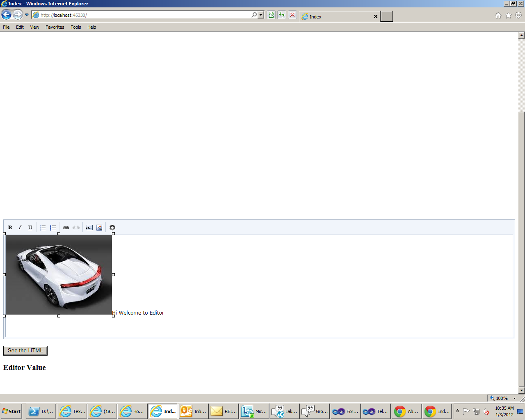The image size is (525, 420).
Task: Click the Windows Start button
Action: coord(11,411)
